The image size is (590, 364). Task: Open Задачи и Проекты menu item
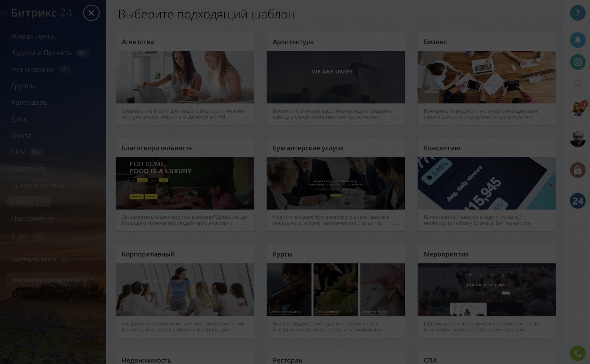pyautogui.click(x=42, y=53)
